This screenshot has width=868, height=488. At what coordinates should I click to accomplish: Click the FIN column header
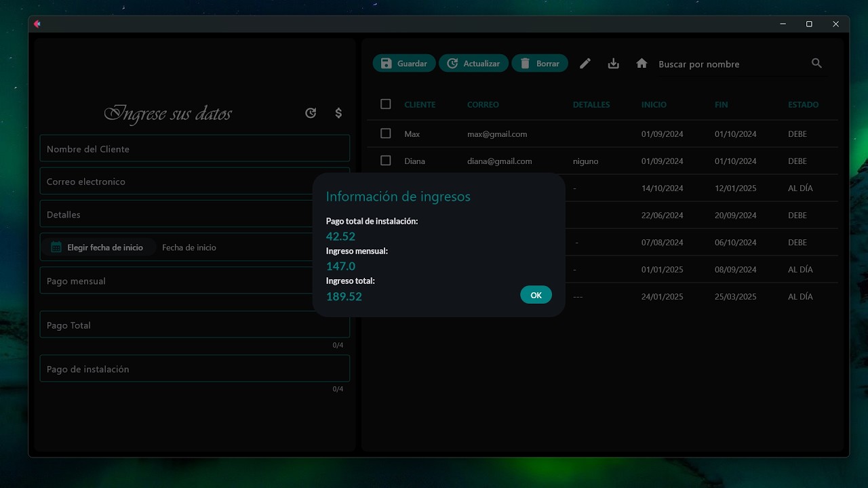722,104
